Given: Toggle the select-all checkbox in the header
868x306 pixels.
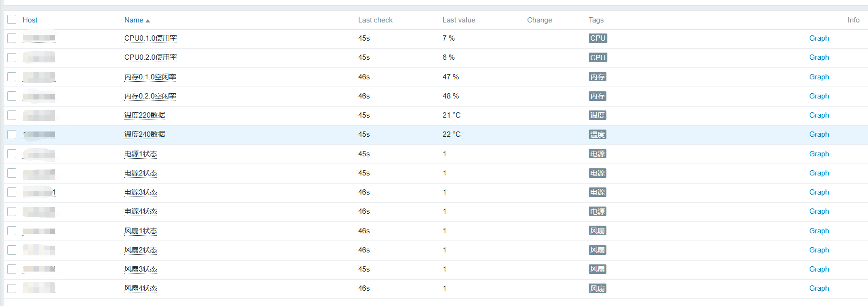Looking at the screenshot, I should (x=12, y=20).
